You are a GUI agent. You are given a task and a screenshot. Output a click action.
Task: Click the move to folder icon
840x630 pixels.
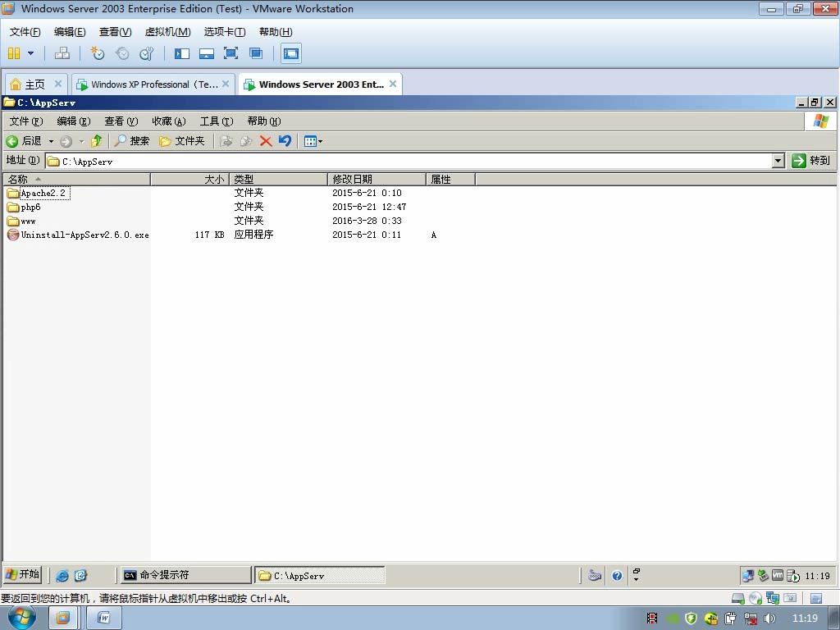[226, 141]
